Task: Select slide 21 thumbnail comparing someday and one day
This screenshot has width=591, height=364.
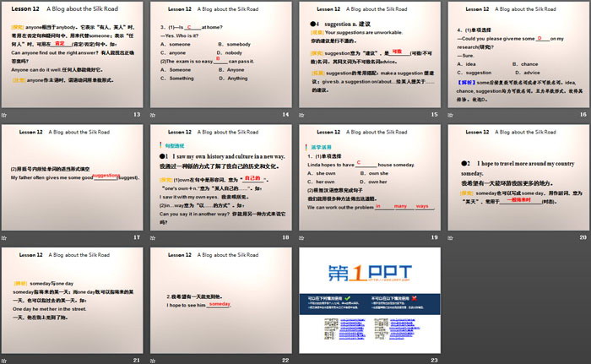Action: [73, 301]
